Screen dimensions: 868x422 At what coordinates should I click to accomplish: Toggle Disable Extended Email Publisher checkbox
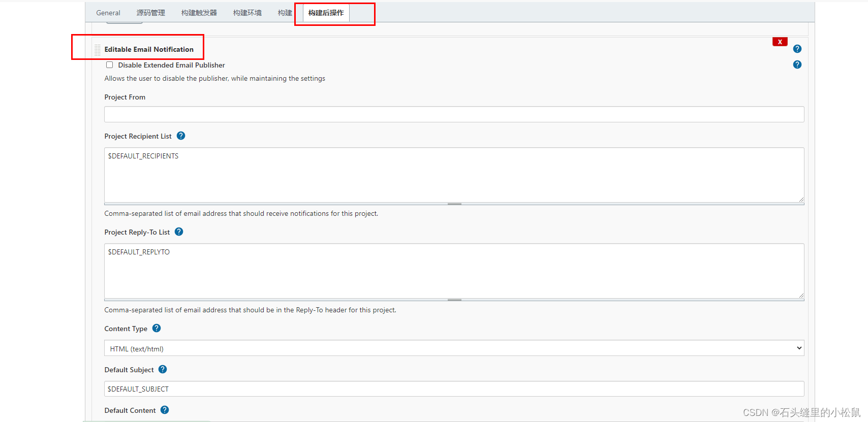pyautogui.click(x=109, y=64)
